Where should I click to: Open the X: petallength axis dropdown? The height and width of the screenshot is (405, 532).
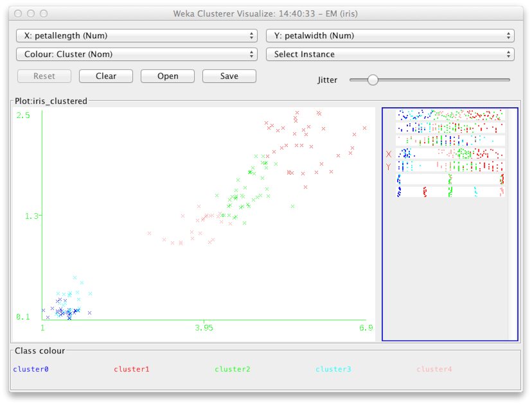tap(137, 35)
